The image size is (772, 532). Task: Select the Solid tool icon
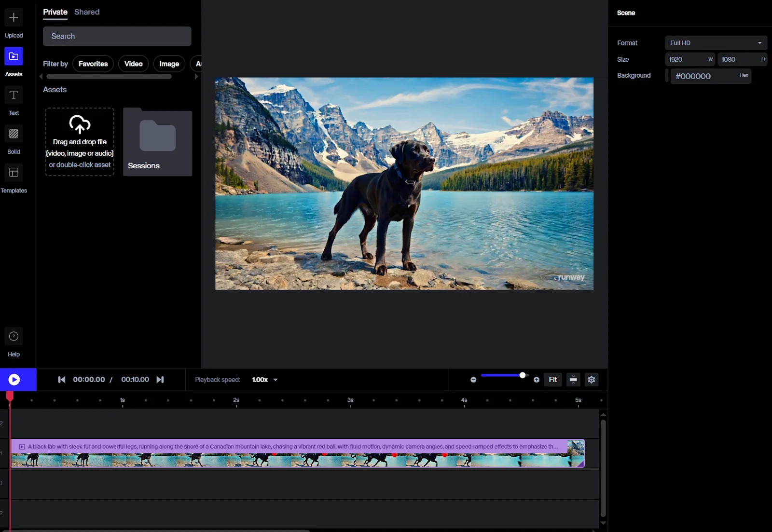[14, 134]
